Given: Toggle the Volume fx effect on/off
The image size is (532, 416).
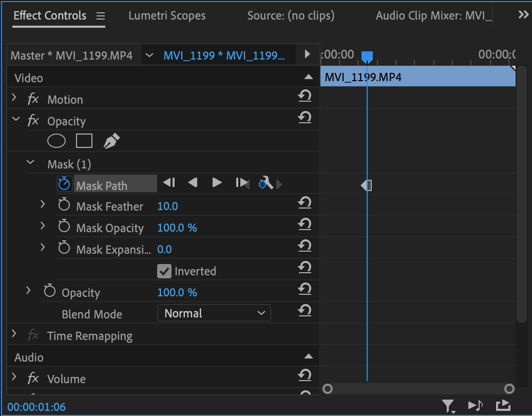Looking at the screenshot, I should click(x=33, y=378).
